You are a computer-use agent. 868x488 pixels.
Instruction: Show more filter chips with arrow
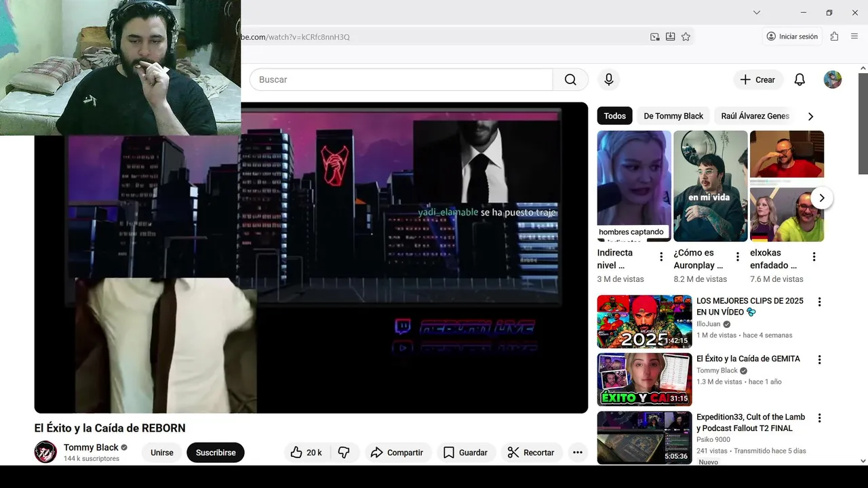(x=810, y=117)
